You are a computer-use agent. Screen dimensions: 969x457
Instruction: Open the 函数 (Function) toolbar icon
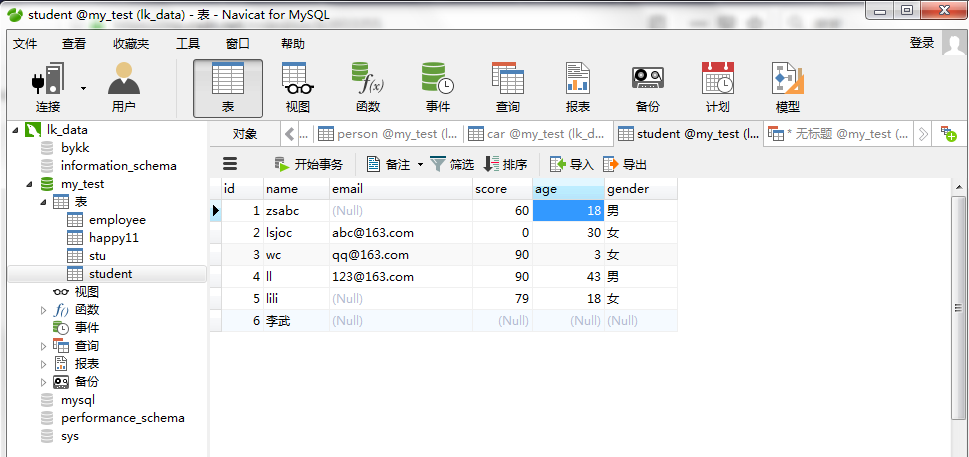pos(368,88)
